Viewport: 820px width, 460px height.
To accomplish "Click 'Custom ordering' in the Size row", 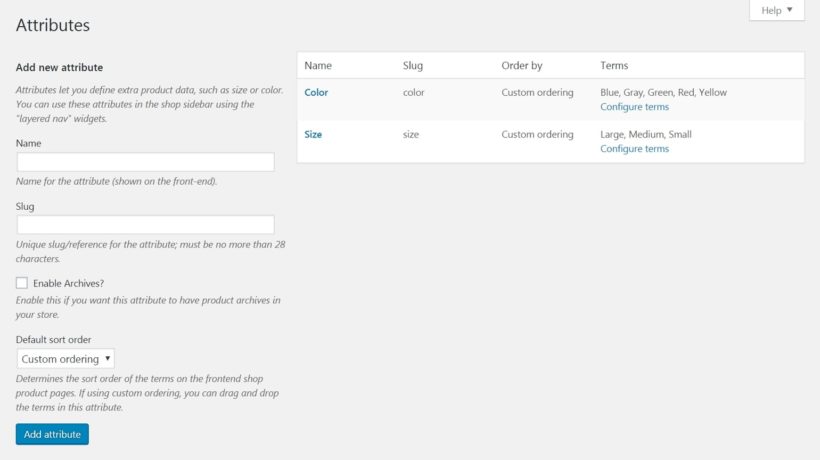I will (537, 134).
